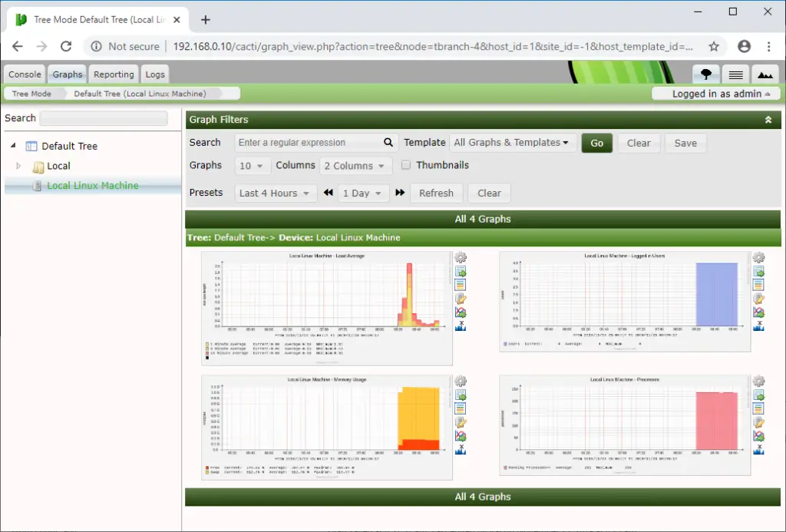Switch to the Console tab
The width and height of the screenshot is (786, 532).
(24, 74)
